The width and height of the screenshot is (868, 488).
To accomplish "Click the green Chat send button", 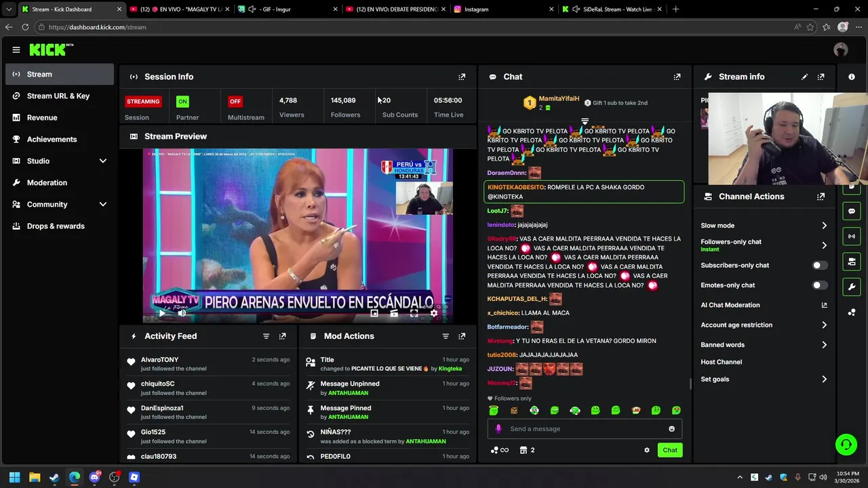I will click(x=670, y=450).
